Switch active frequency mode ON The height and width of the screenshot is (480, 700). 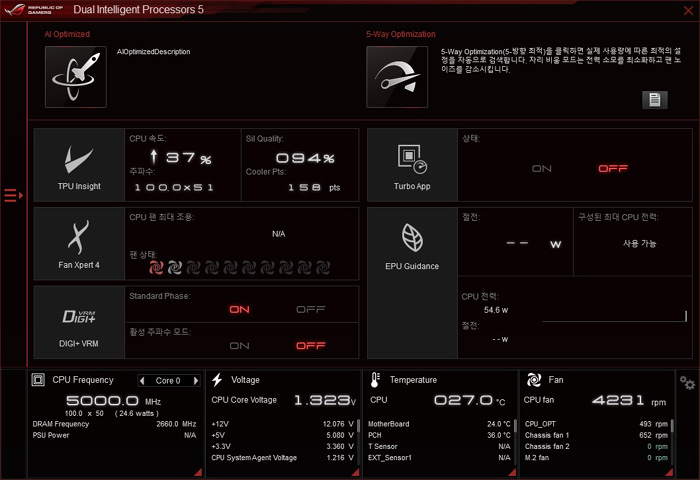point(239,346)
